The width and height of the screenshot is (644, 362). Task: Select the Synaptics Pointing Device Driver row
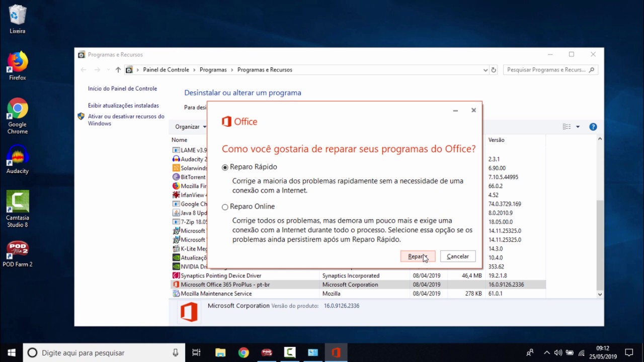358,276
